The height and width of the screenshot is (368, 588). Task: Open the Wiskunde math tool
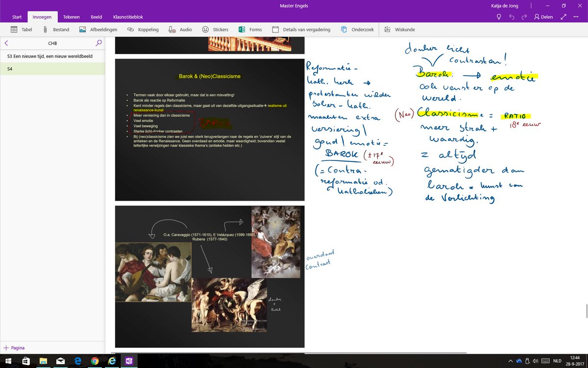399,29
